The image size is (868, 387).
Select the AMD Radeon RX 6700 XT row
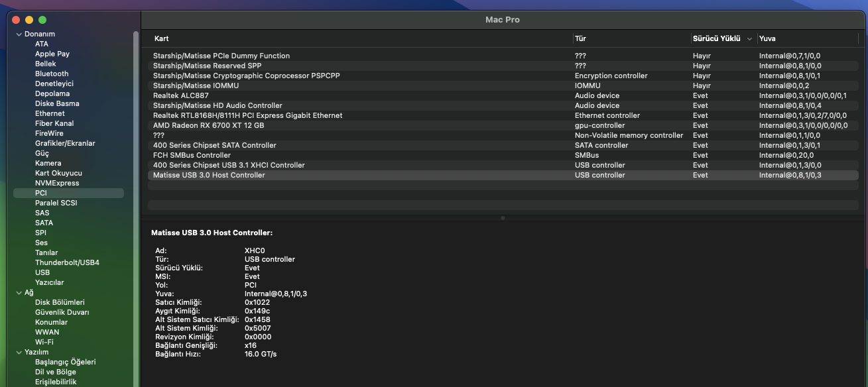(x=209, y=125)
